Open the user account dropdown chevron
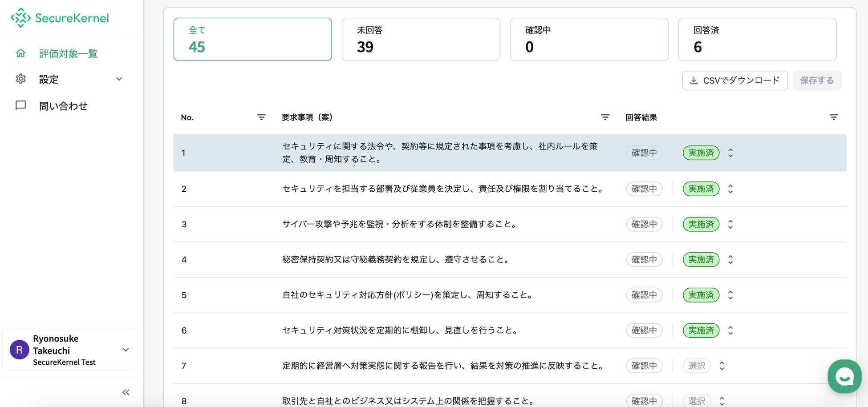The width and height of the screenshot is (868, 407). tap(126, 350)
